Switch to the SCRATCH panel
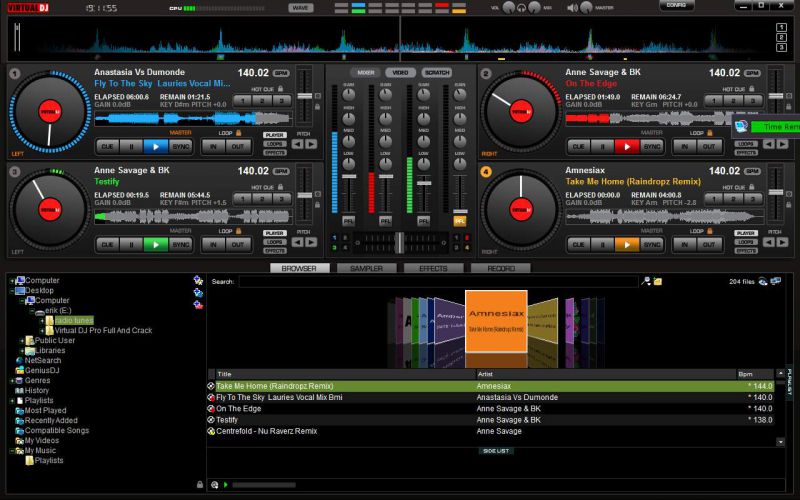 pos(437,72)
